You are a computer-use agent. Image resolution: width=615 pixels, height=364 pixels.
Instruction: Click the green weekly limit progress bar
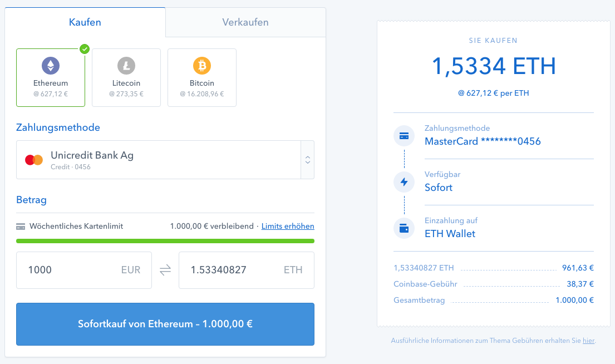[x=165, y=241]
